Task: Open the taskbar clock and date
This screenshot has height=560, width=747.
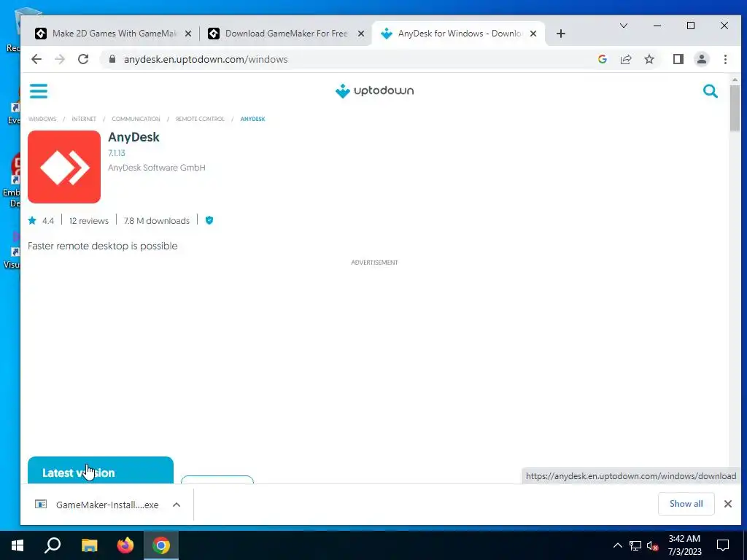Action: pos(684,545)
